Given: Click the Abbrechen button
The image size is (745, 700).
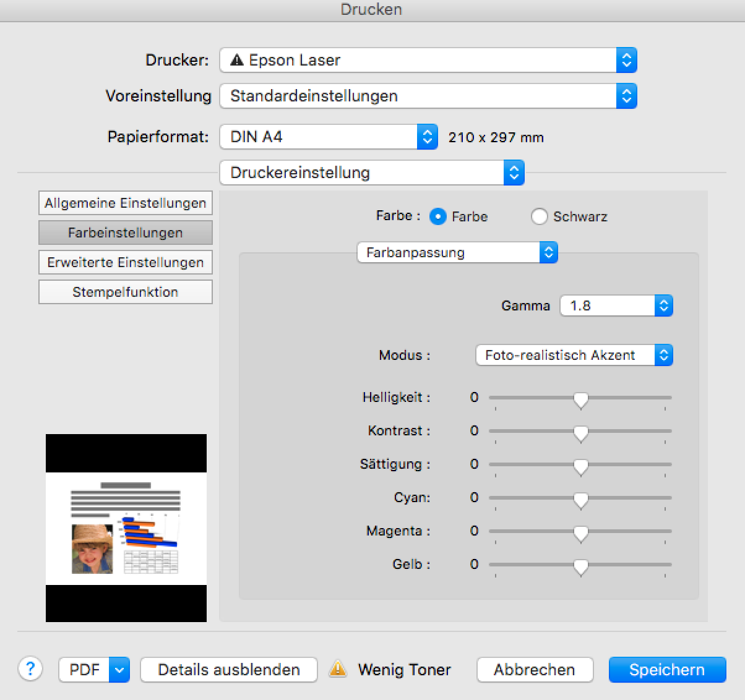Looking at the screenshot, I should (535, 670).
